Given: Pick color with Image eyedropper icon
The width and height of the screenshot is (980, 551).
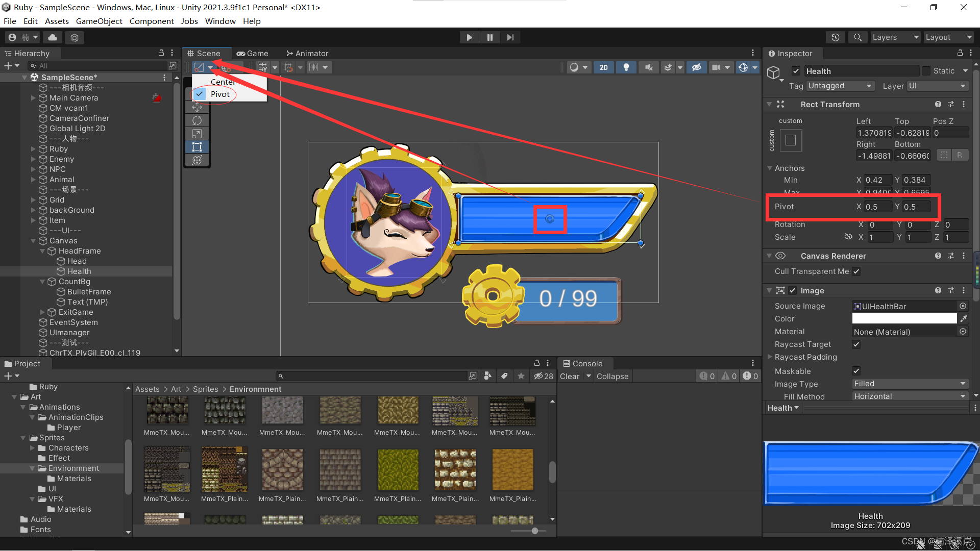Looking at the screenshot, I should pos(964,319).
